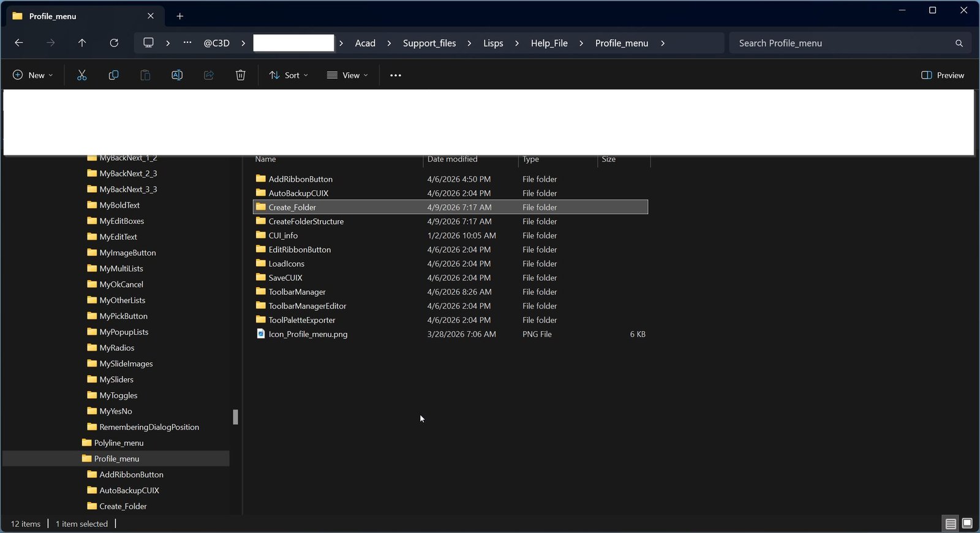Click the Copy icon in toolbar
The width and height of the screenshot is (980, 533).
[x=113, y=75]
